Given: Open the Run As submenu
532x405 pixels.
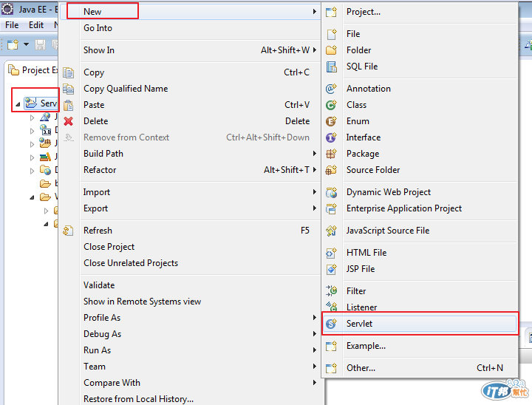Looking at the screenshot, I should tap(190, 350).
